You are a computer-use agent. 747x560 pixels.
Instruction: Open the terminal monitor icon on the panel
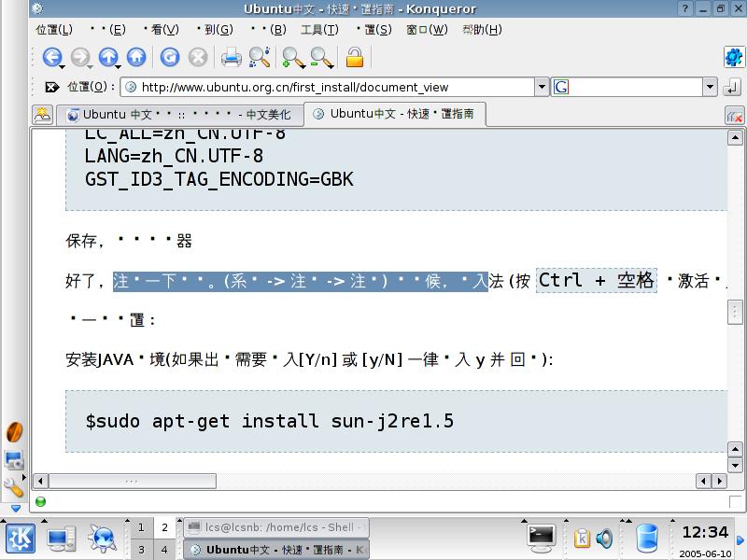[x=542, y=538]
